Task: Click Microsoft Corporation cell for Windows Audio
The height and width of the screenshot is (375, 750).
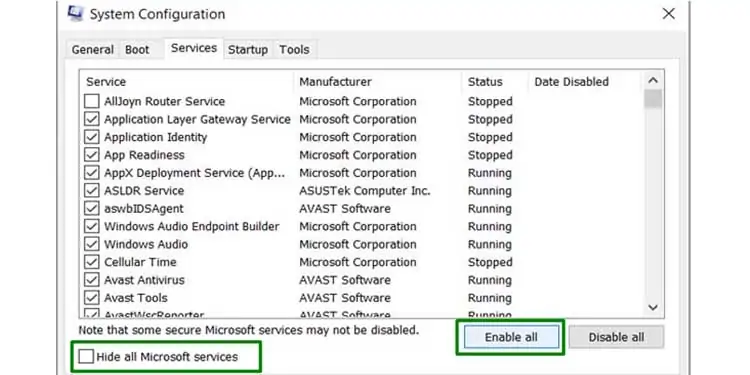Action: pos(358,244)
